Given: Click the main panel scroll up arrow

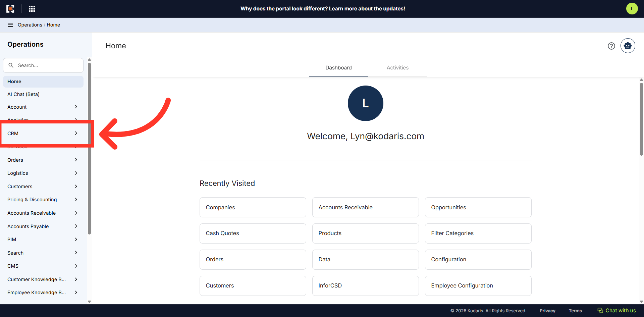Looking at the screenshot, I should click(641, 80).
